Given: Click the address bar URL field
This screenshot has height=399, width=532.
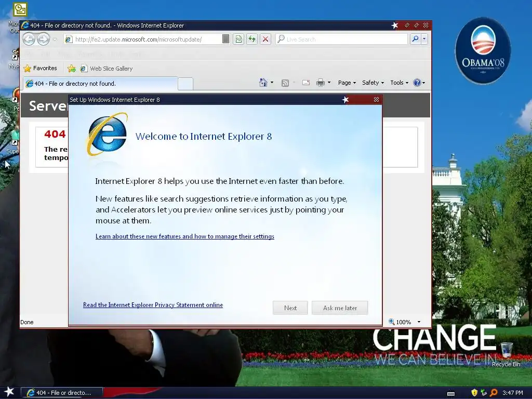Looking at the screenshot, I should [146, 39].
